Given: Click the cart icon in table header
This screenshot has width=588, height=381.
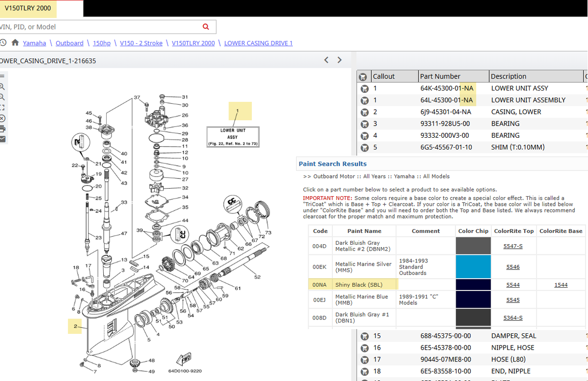Looking at the screenshot, I should click(364, 76).
